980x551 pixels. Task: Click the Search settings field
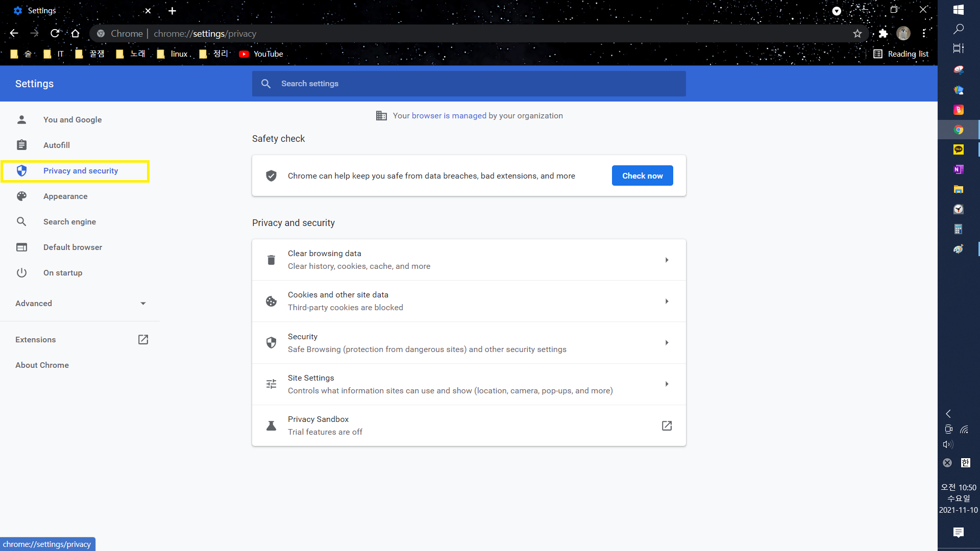coord(469,84)
